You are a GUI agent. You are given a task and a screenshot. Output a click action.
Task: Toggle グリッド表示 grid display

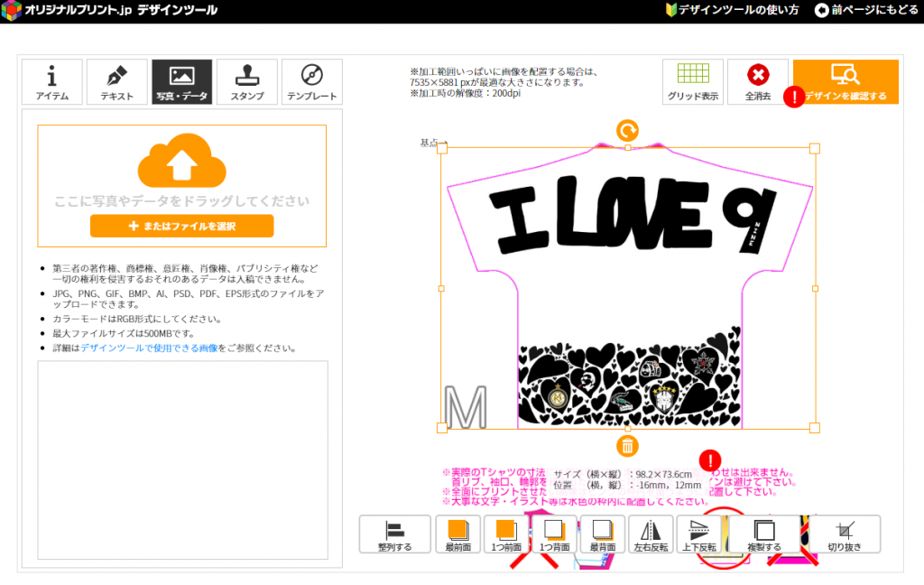coord(692,82)
